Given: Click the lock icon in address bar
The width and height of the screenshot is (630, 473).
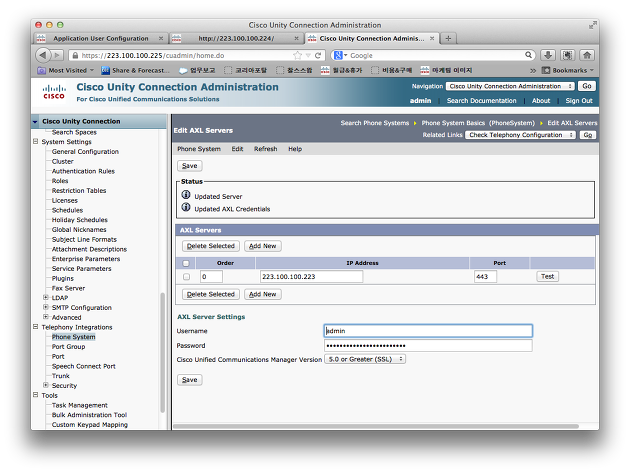Looking at the screenshot, I should click(75, 55).
